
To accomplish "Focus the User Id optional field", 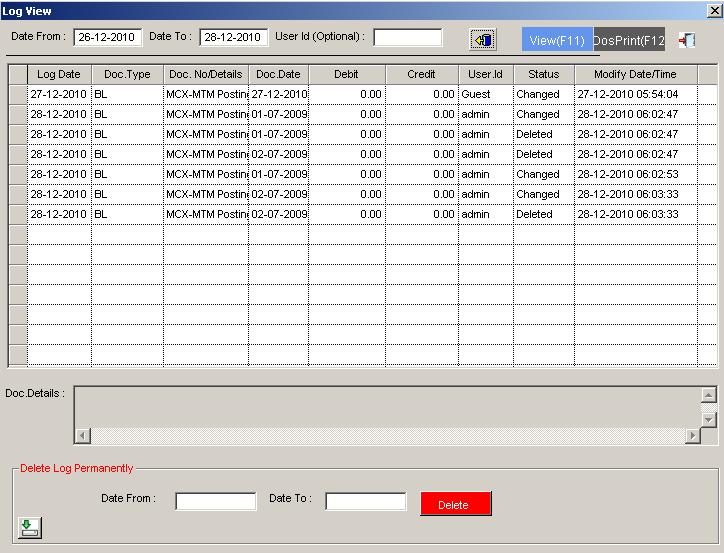I will (x=408, y=38).
